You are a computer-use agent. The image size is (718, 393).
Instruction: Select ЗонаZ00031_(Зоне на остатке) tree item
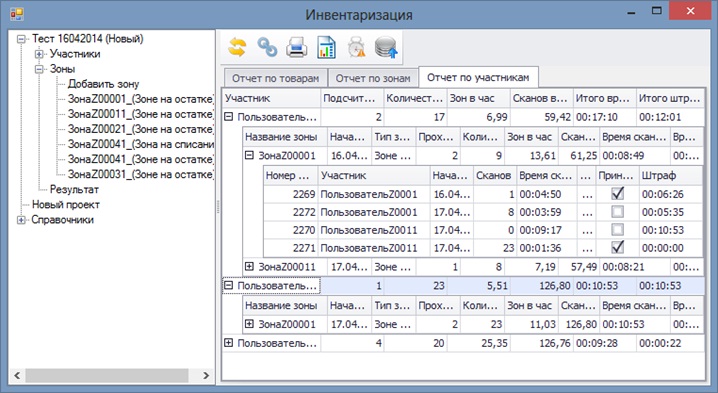[140, 175]
